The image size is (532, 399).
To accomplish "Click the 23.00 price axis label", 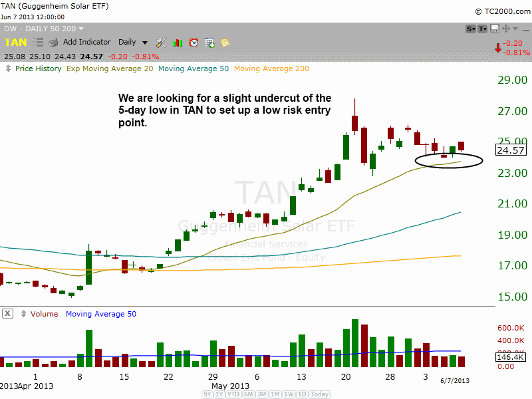I will (512, 173).
